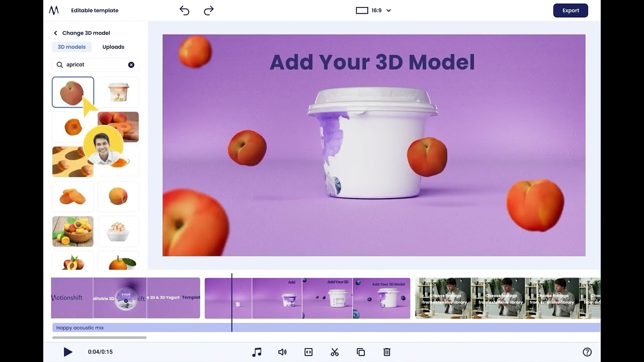Go back from Change 3D model panel

[x=55, y=33]
